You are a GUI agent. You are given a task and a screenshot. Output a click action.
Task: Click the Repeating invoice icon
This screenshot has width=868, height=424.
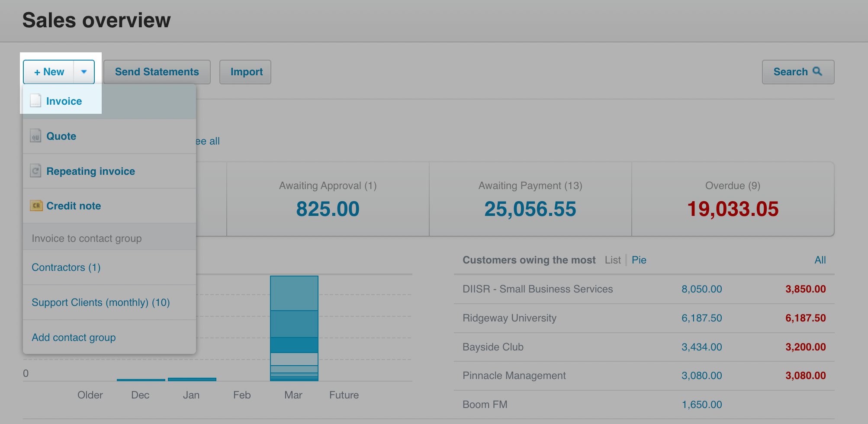(x=35, y=171)
